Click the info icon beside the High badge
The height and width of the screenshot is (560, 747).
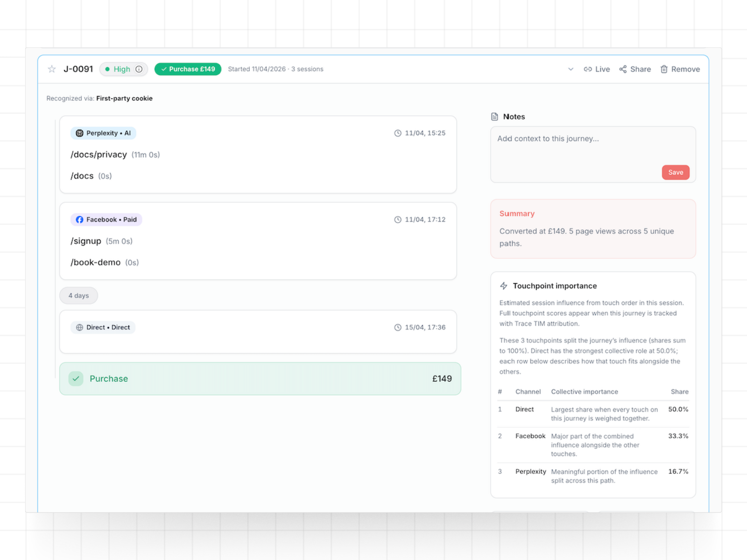tap(139, 69)
